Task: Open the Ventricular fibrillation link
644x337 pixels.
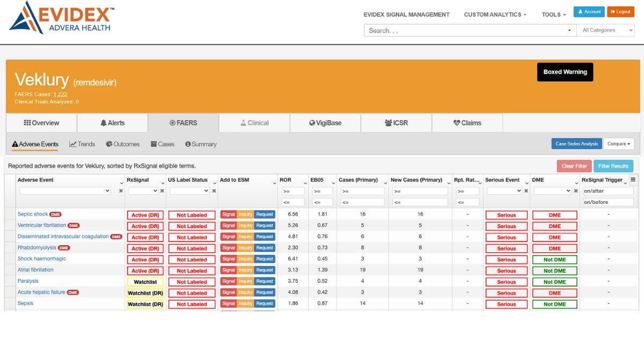Action: [42, 225]
